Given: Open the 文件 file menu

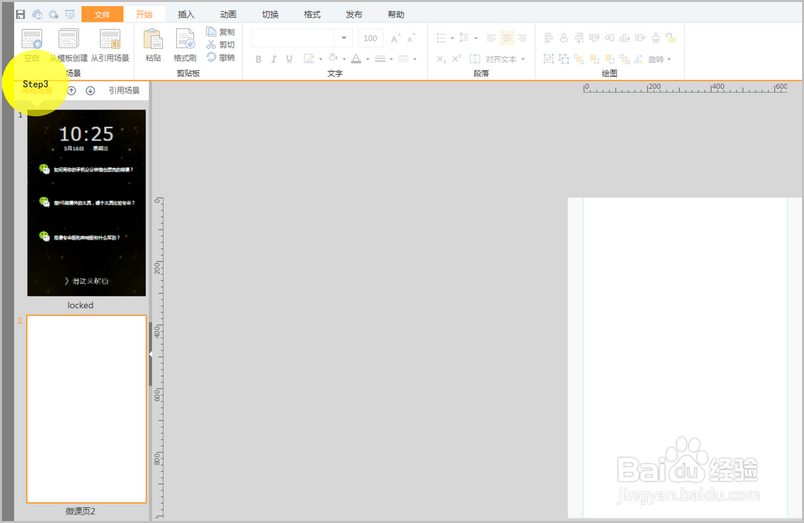Looking at the screenshot, I should [x=102, y=14].
